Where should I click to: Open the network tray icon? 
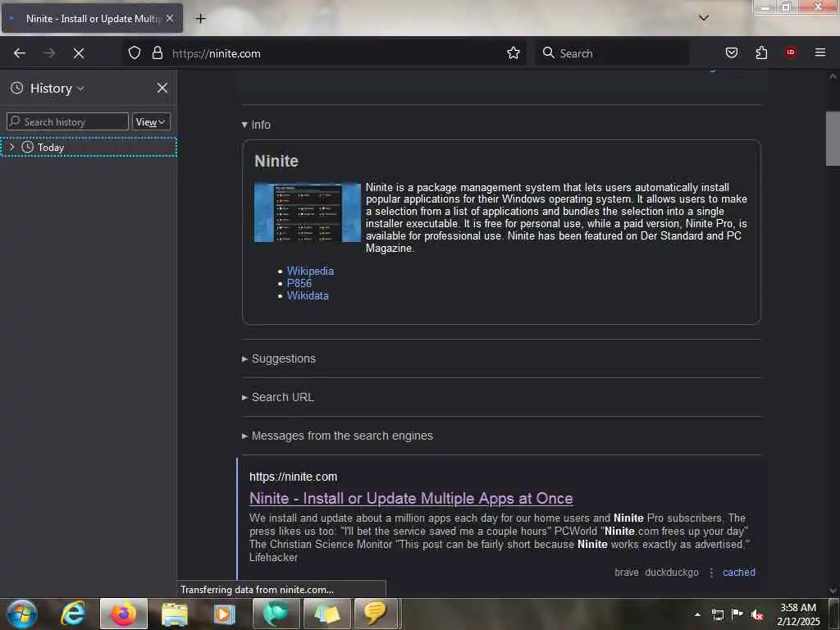point(717,614)
